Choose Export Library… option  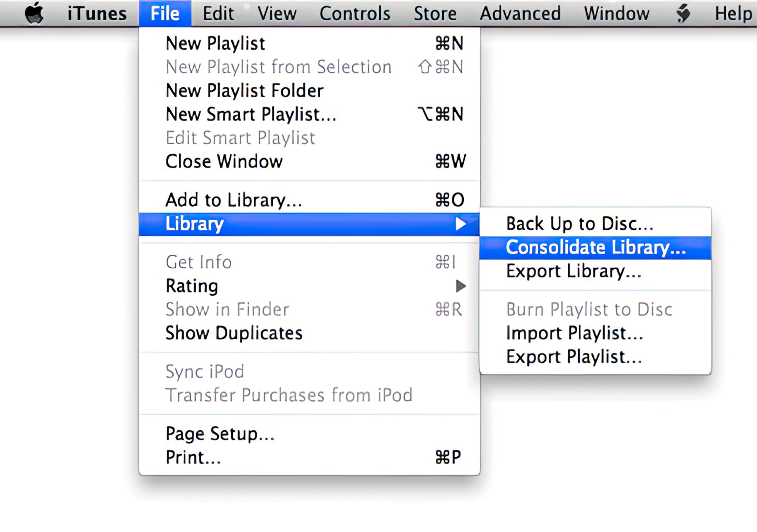coord(595,271)
